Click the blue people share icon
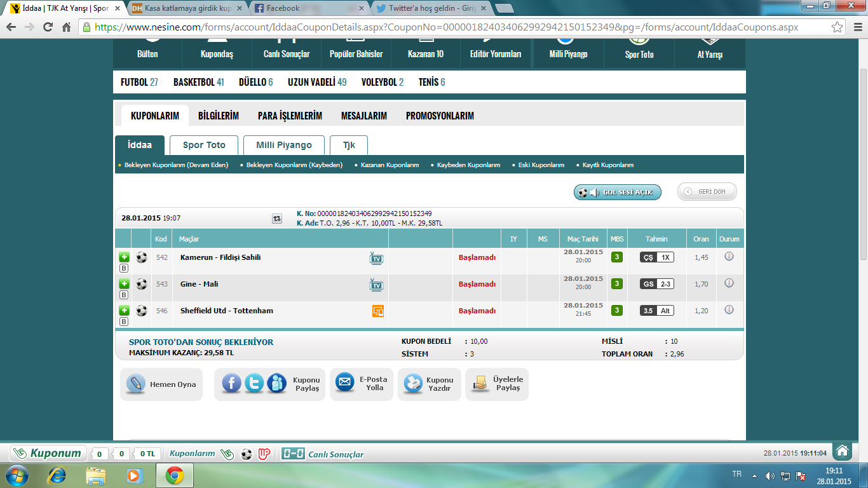Screen dimensions: 868x488 277,383
